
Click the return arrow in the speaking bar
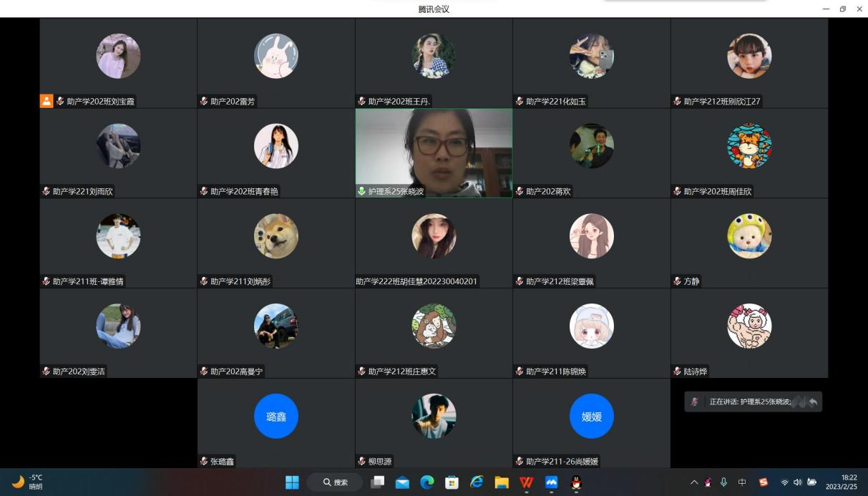tap(813, 402)
